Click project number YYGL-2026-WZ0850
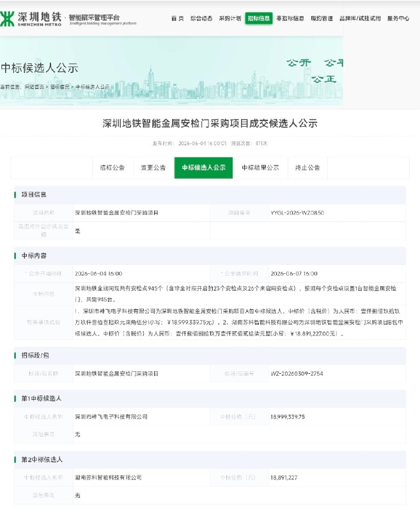420x512 pixels. point(297,213)
